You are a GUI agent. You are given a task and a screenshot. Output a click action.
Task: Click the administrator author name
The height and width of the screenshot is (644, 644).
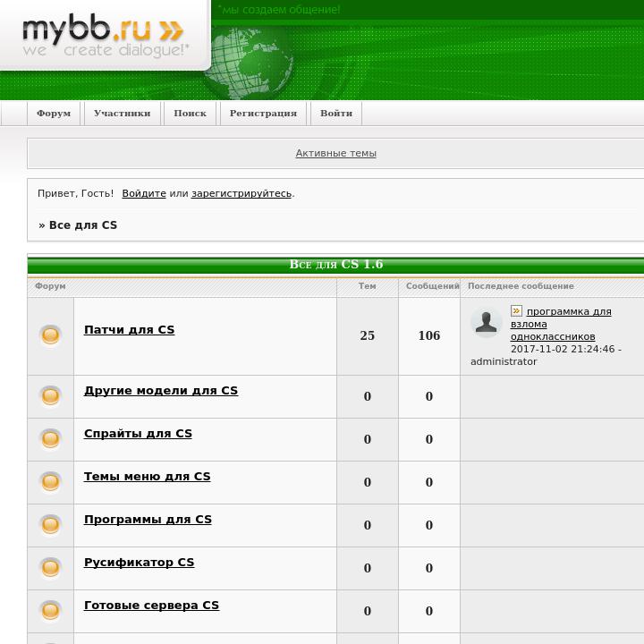coord(504,362)
